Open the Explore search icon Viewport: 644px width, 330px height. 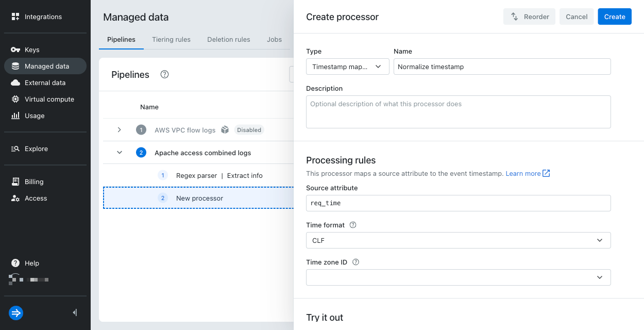(x=15, y=148)
